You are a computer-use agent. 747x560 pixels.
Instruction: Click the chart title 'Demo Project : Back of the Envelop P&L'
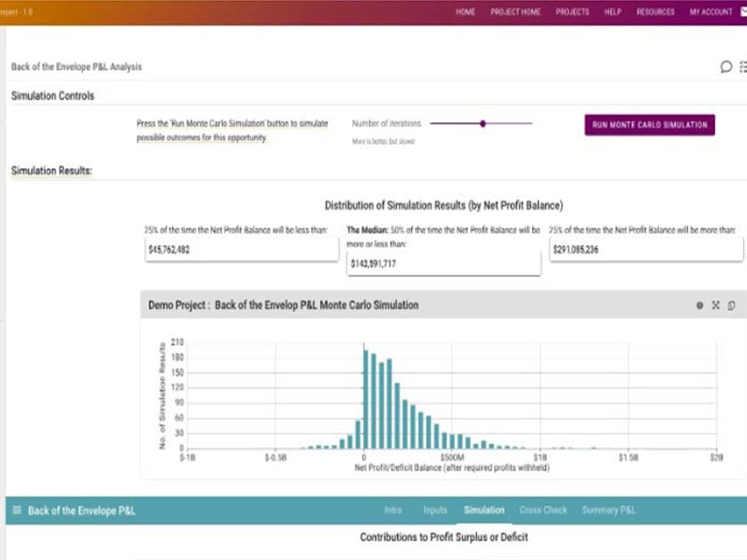click(284, 305)
